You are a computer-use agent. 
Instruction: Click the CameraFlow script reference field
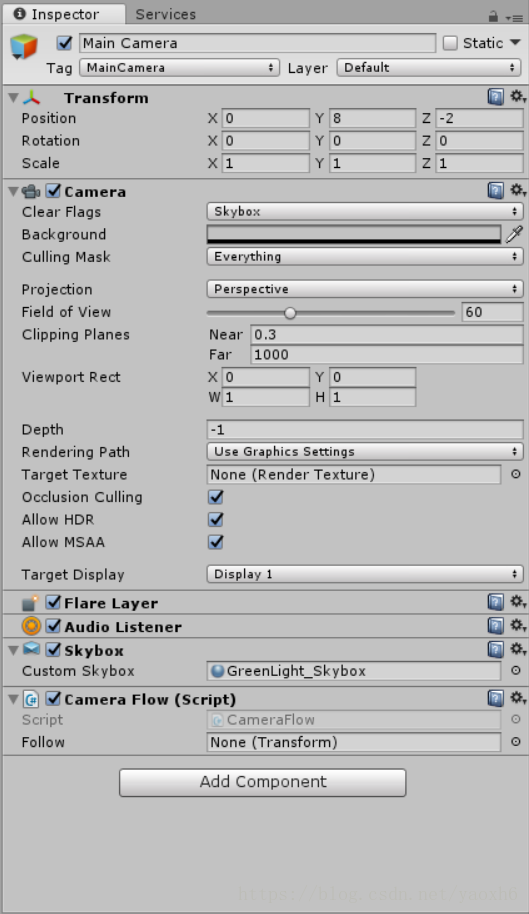(354, 720)
